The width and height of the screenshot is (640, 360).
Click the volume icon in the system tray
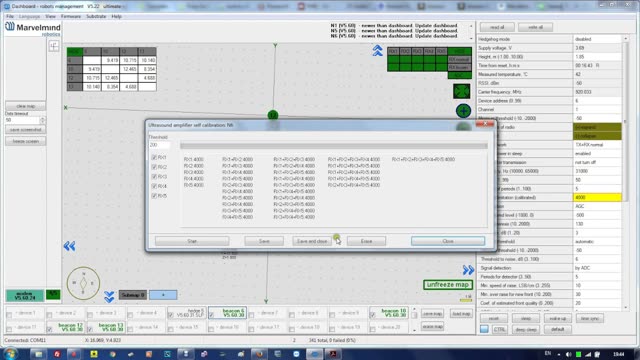[569, 354]
